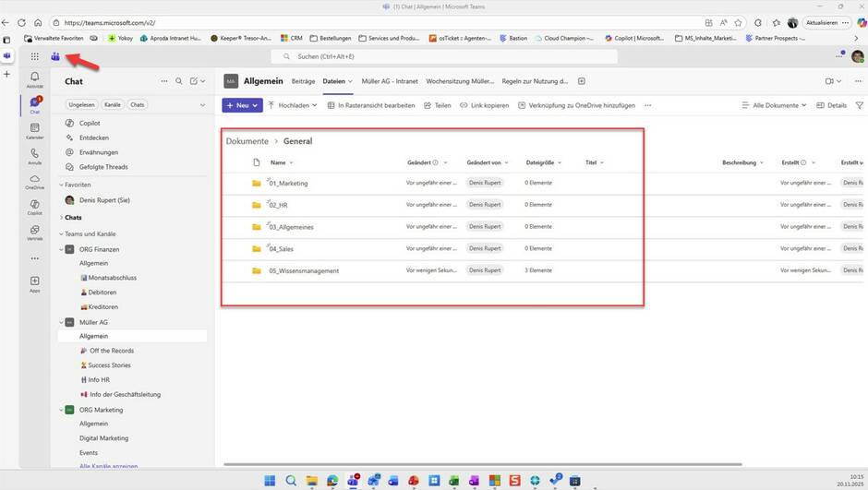Open the Apps store icon in rail
Screen dimensions: 868x490
(34, 283)
